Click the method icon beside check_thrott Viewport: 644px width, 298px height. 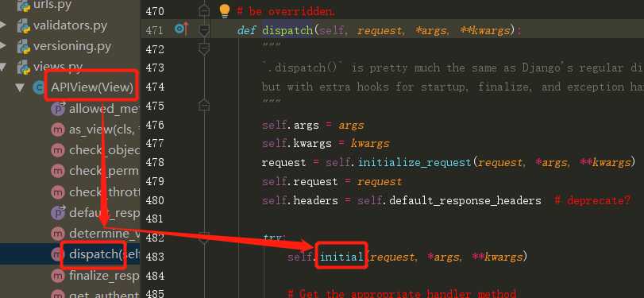coord(57,192)
